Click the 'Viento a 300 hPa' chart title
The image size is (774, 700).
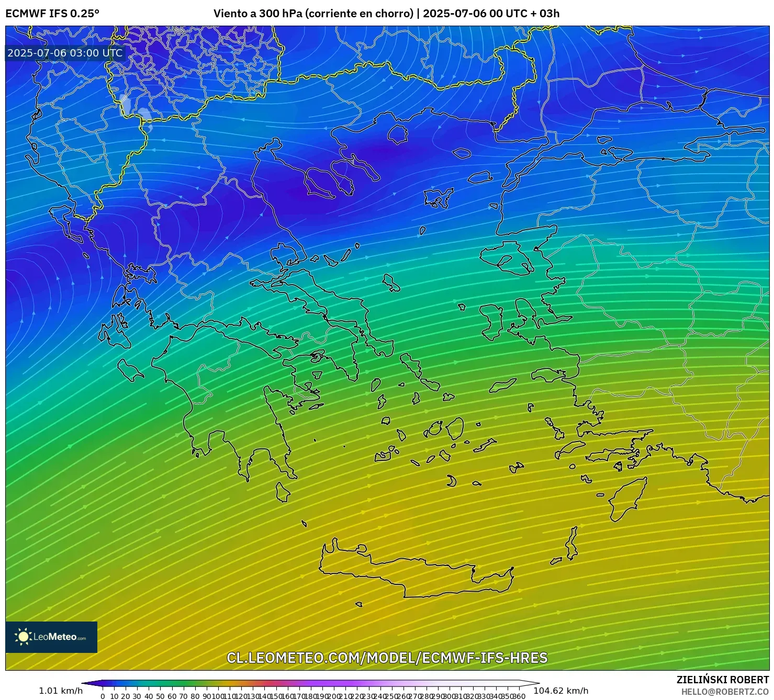tap(386, 14)
